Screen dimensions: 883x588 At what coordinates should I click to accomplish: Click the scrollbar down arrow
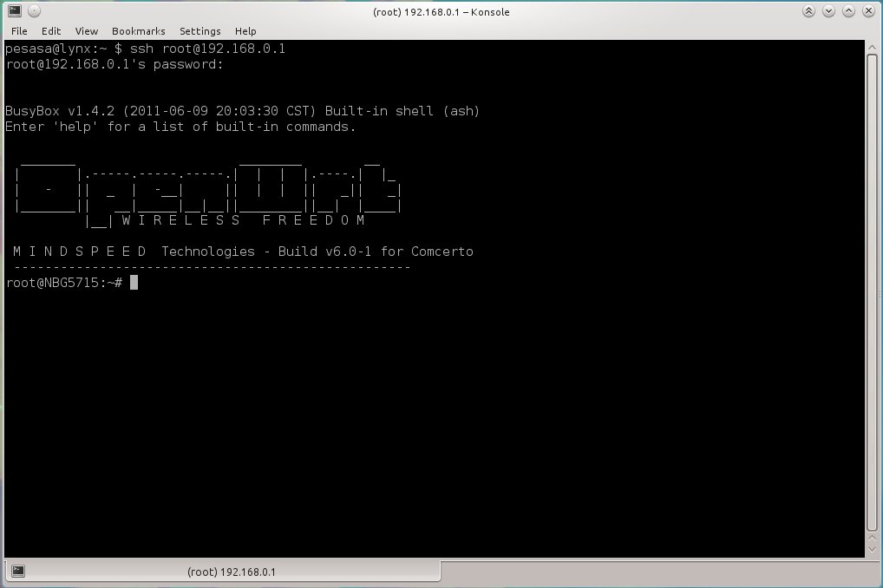(x=872, y=549)
